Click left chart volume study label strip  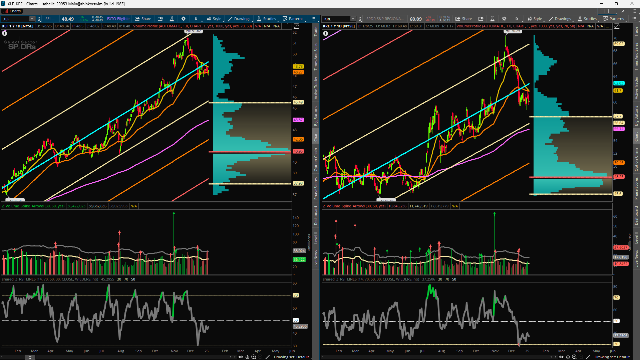[x=69, y=206]
